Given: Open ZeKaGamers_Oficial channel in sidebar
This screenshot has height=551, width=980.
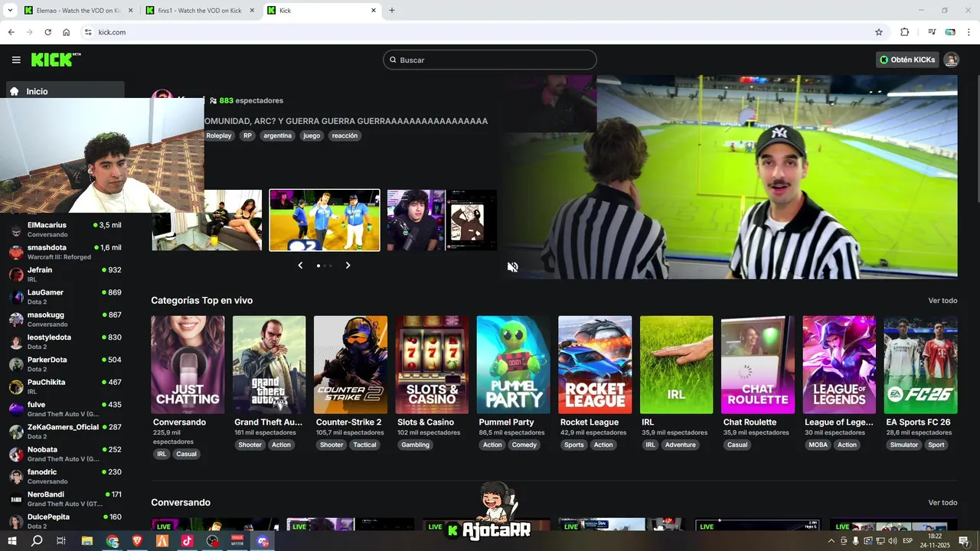Looking at the screenshot, I should pyautogui.click(x=65, y=432).
